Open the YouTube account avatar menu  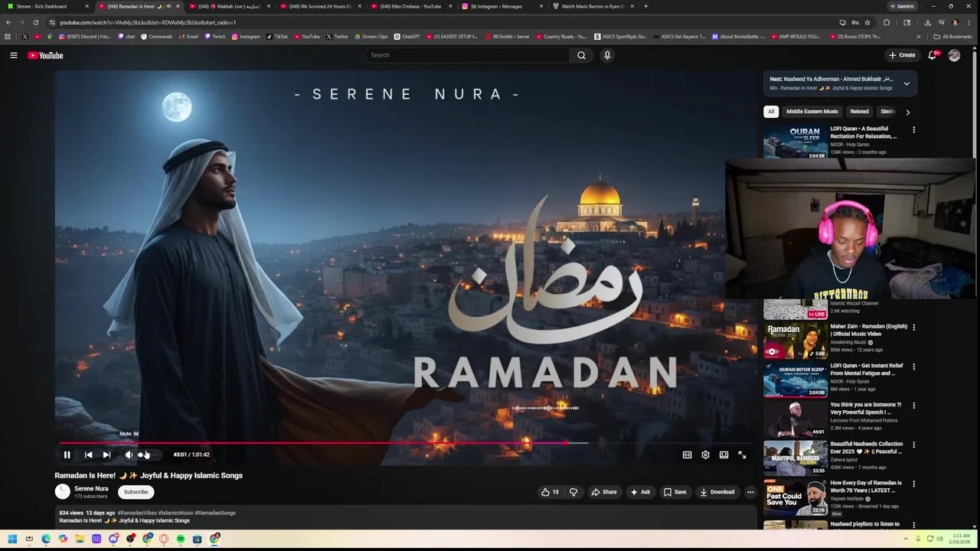tap(954, 55)
